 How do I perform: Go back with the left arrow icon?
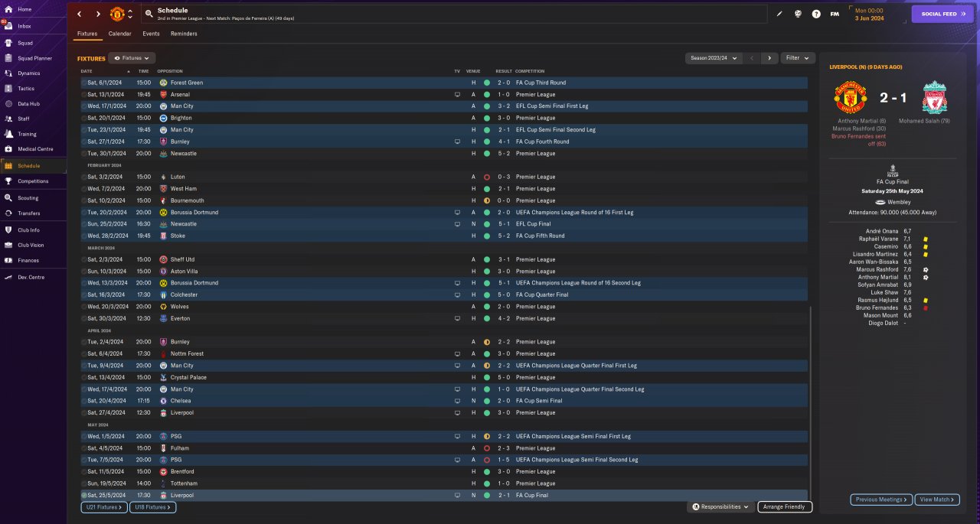pos(79,14)
